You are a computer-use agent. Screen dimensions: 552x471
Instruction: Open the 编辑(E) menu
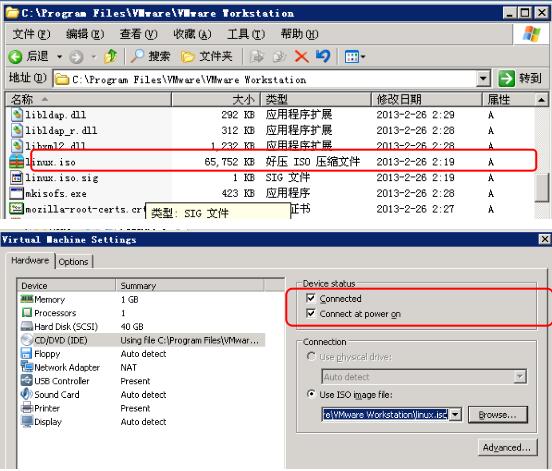tap(84, 34)
